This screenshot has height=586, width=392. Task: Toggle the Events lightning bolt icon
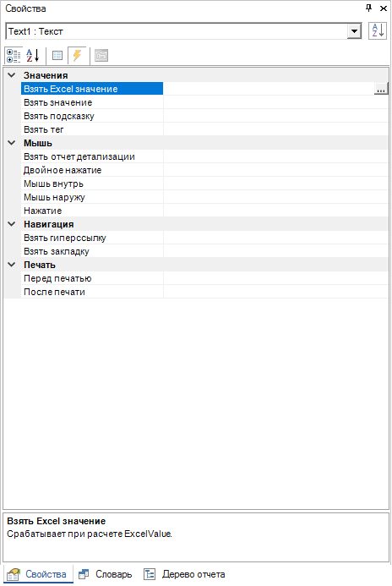pyautogui.click(x=77, y=56)
